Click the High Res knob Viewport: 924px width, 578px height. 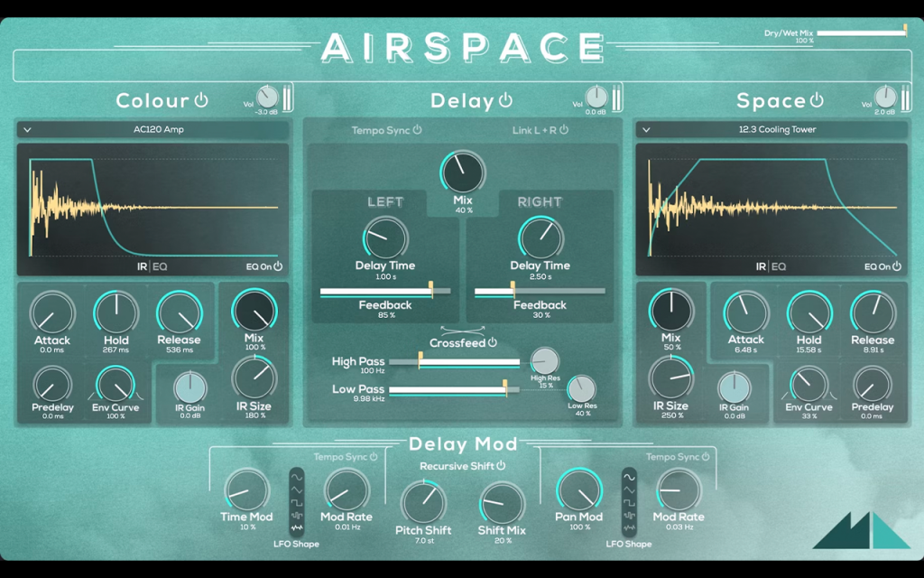[x=544, y=361]
